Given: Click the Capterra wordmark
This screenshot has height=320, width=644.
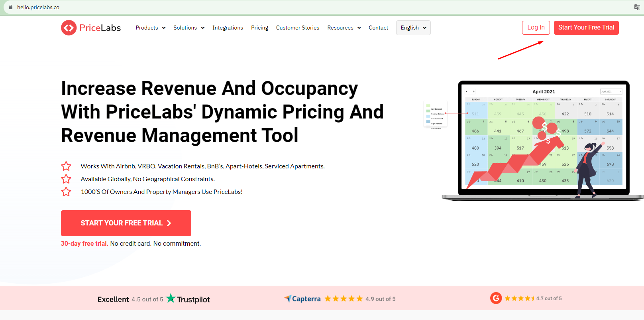Looking at the screenshot, I should tap(306, 299).
